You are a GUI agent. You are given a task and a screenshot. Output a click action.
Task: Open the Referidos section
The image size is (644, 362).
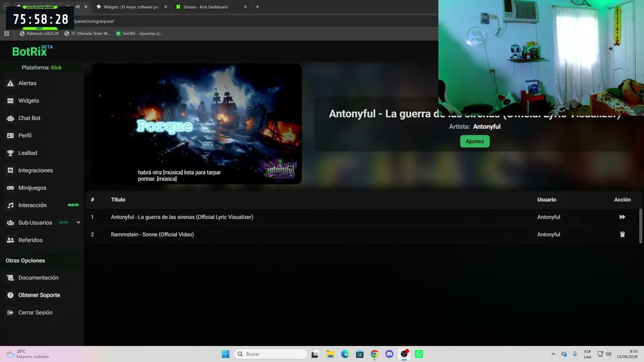(x=30, y=240)
